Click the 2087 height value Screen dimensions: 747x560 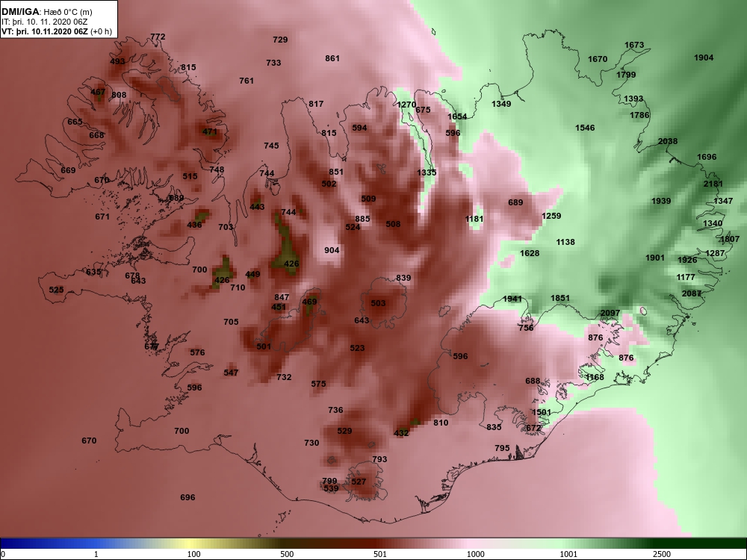tap(691, 293)
